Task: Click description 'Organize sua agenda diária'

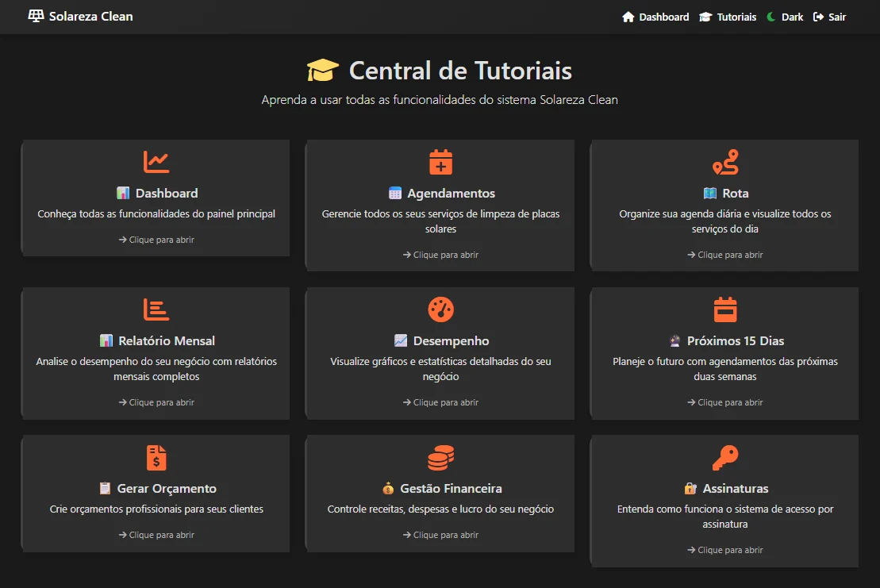Action: pyautogui.click(x=725, y=221)
